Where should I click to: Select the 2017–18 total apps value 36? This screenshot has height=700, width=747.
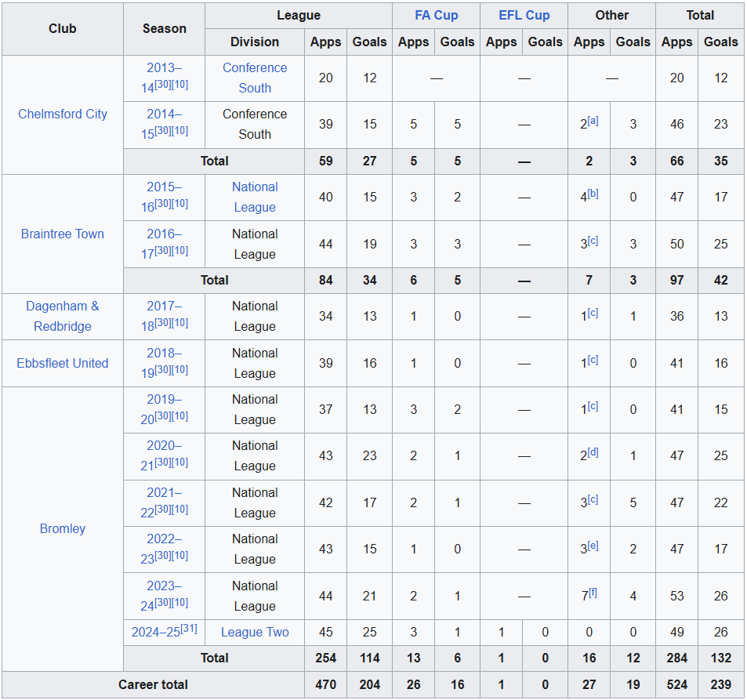click(677, 317)
